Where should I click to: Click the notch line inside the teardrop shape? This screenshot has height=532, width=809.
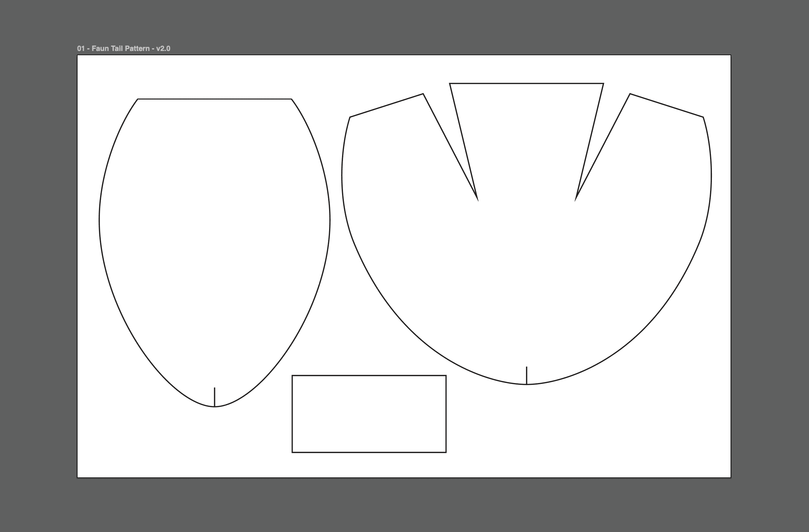coord(214,397)
